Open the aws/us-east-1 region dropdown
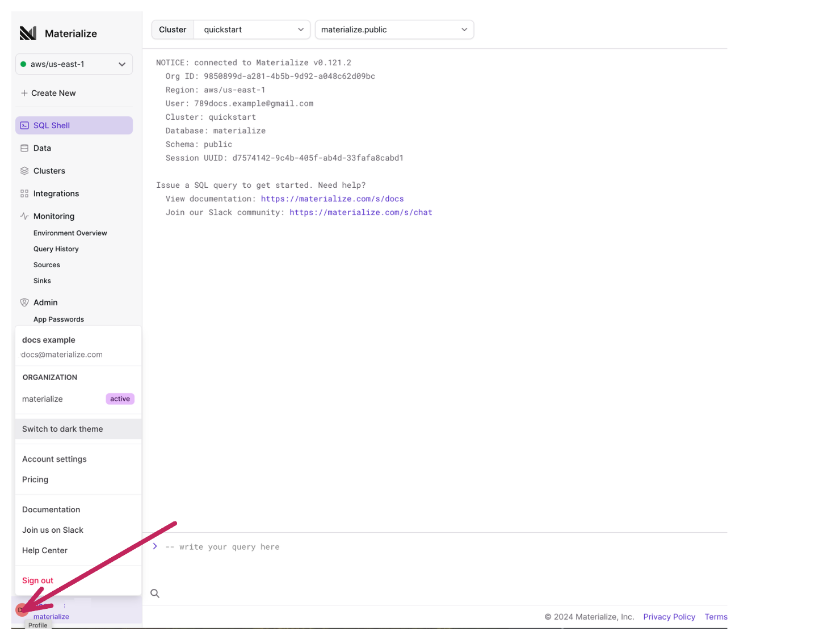The width and height of the screenshot is (840, 640). pyautogui.click(x=74, y=64)
